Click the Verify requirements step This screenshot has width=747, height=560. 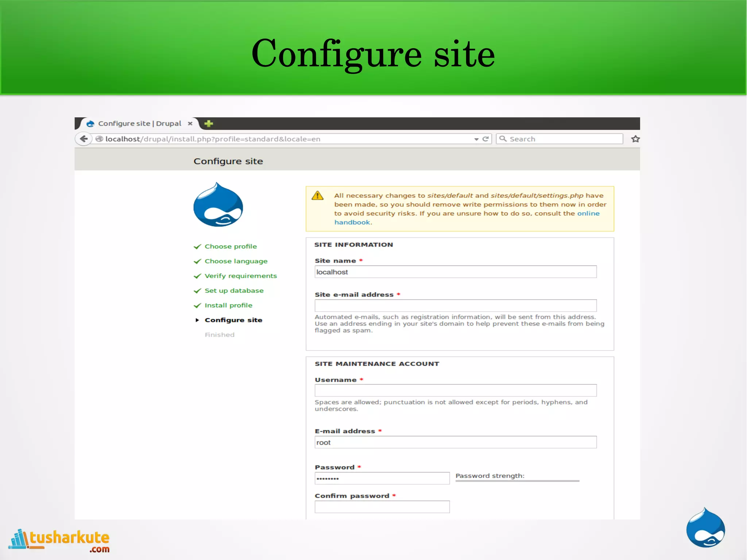pos(241,276)
